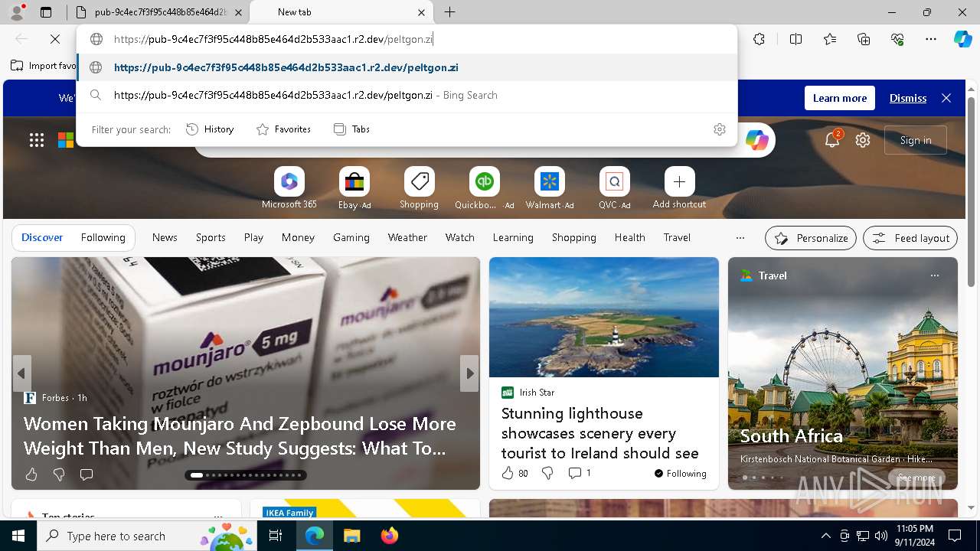Filter search by Favorites
The height and width of the screenshot is (551, 980).
pyautogui.click(x=284, y=129)
